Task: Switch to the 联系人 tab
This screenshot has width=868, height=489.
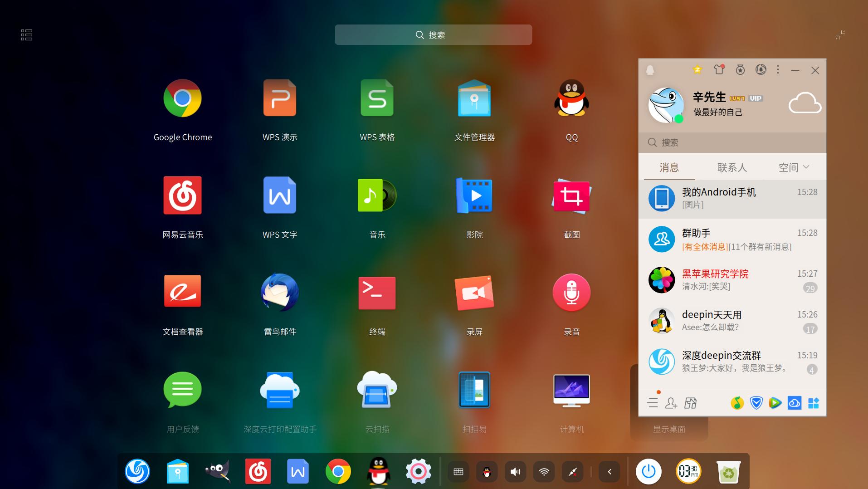Action: tap(732, 167)
